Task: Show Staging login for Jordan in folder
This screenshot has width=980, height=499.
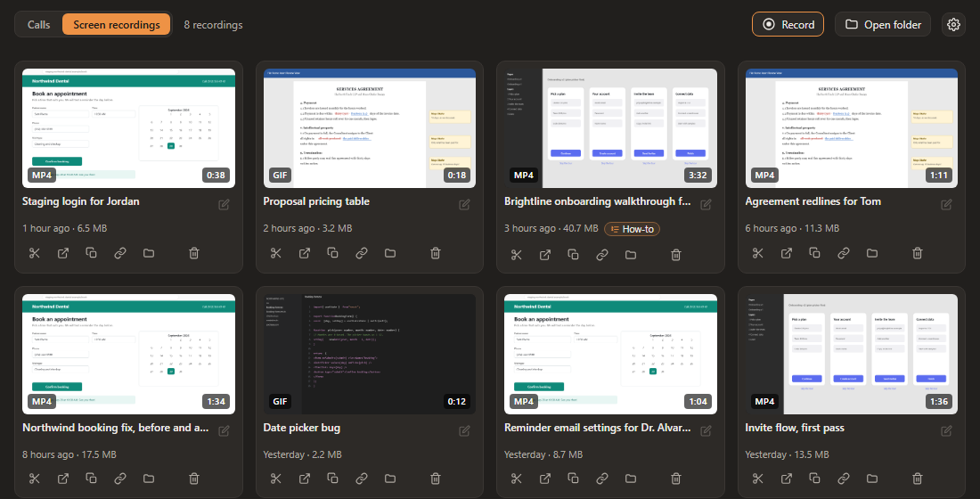Action: click(x=149, y=253)
